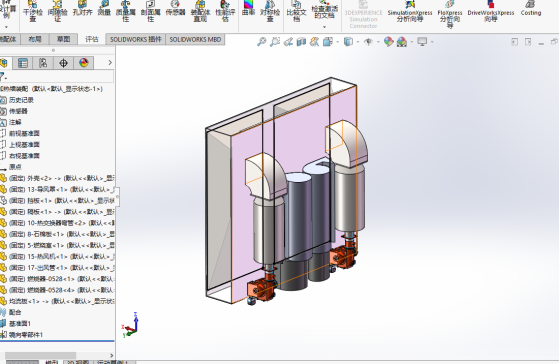Screen dimensions: 559x364
Task: Open DimXpertManager crosshair tab
Action: point(63,63)
